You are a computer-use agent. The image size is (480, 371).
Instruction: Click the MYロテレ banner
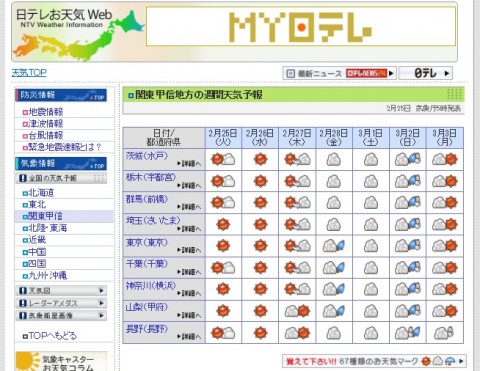point(301,26)
